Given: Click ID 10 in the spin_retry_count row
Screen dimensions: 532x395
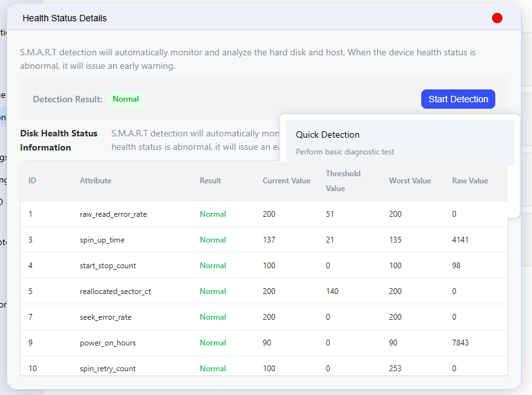Looking at the screenshot, I should tap(33, 369).
